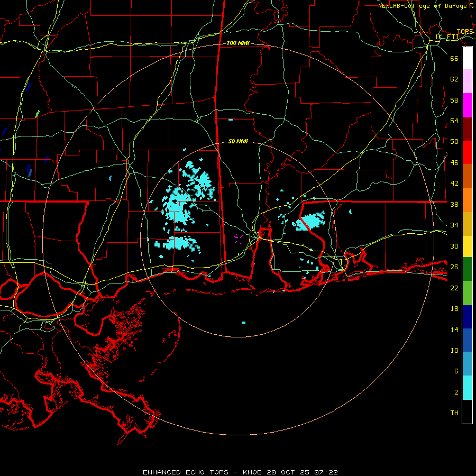Click the '100 NMI' range ring label
The height and width of the screenshot is (476, 476).
(x=238, y=43)
